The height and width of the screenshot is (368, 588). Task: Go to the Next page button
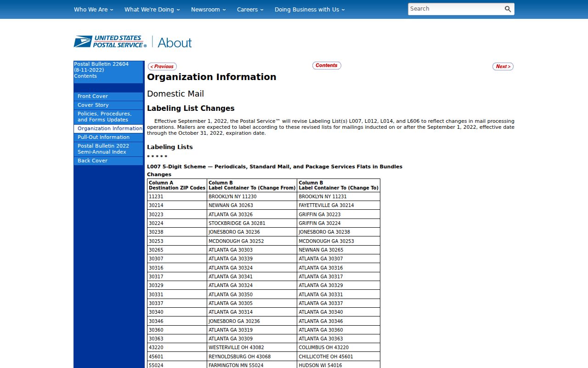click(x=503, y=67)
